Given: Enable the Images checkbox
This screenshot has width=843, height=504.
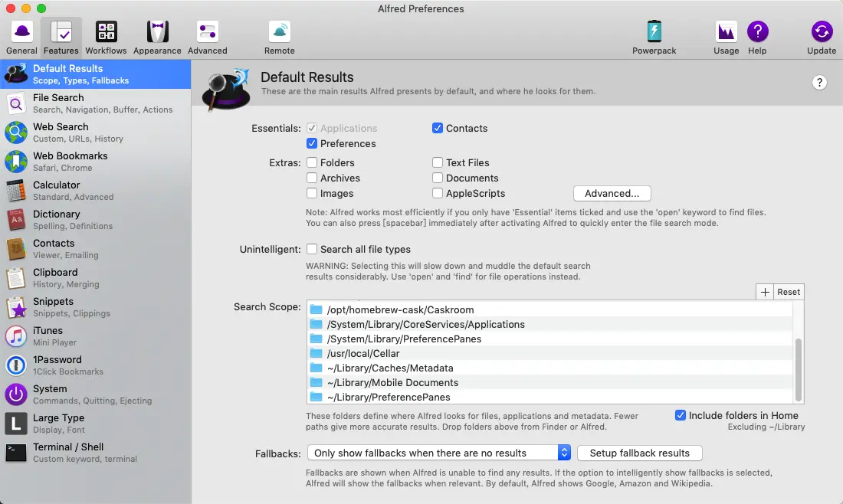Looking at the screenshot, I should (312, 193).
